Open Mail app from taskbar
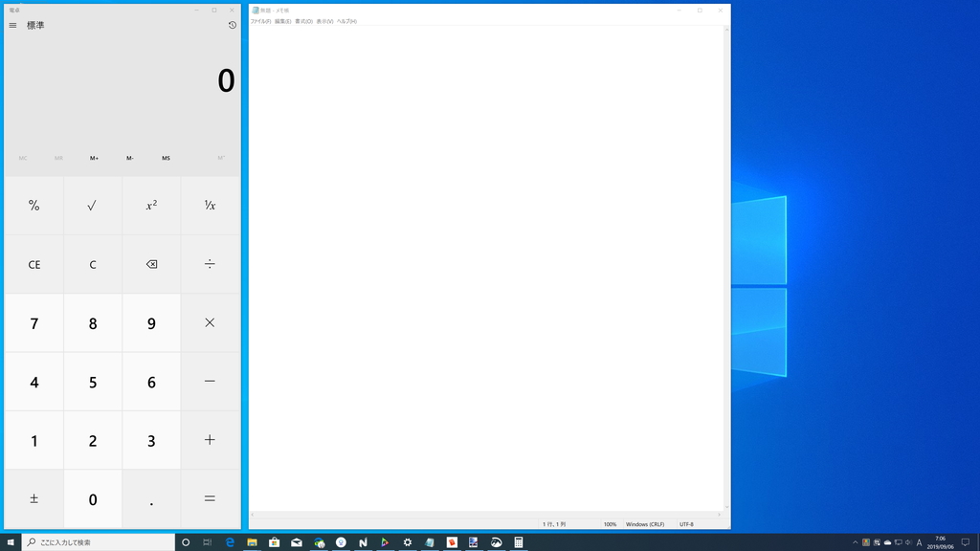980x551 pixels. [297, 542]
